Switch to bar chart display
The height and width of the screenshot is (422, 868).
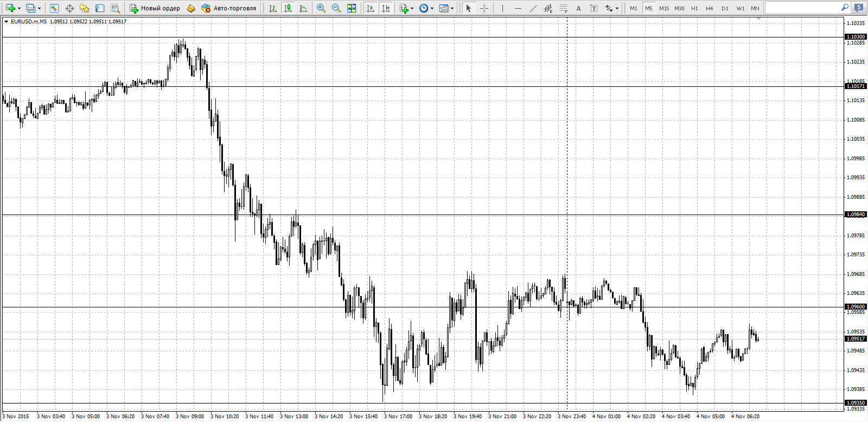[273, 8]
